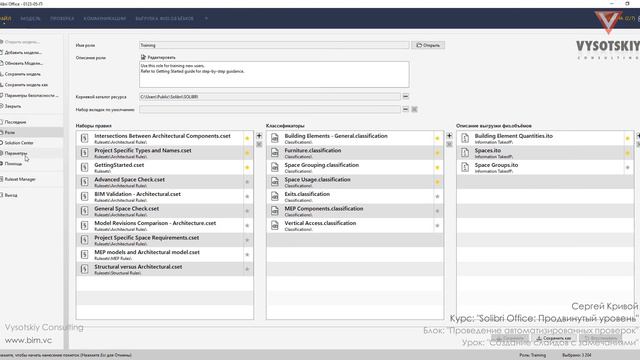Screen dimensions: 640x360
Task: Remove classification using the X icon under the plus
Action: coord(449,144)
